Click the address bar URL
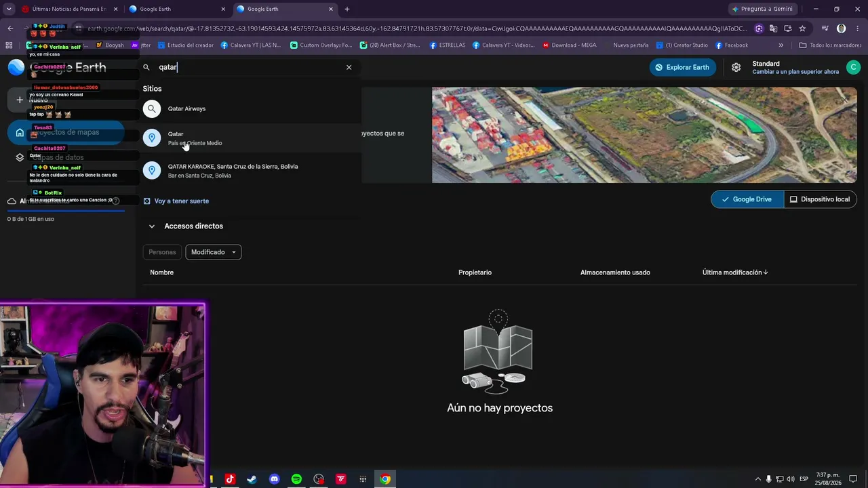The image size is (868, 488). (x=417, y=28)
